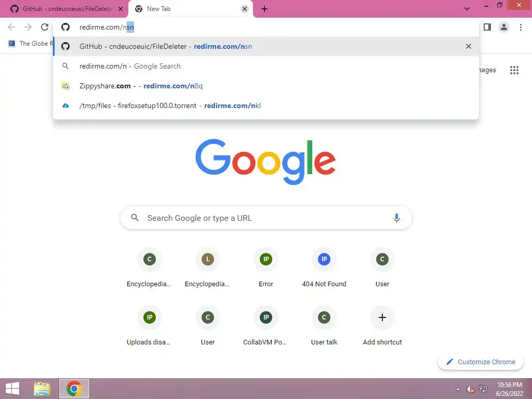Reload the page with the refresh icon
Viewport: 532px width, 399px height.
(45, 27)
